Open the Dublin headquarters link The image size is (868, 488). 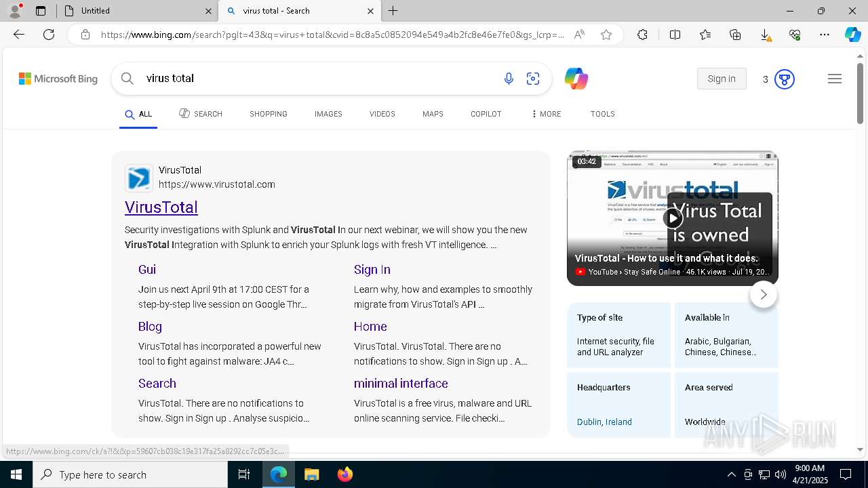click(589, 422)
